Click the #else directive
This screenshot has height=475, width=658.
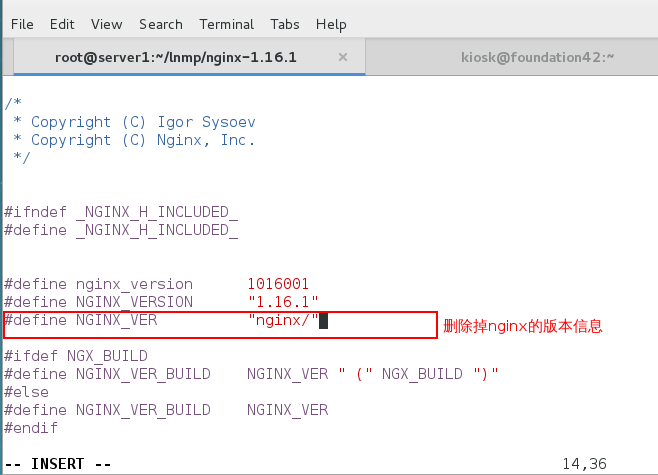26,392
